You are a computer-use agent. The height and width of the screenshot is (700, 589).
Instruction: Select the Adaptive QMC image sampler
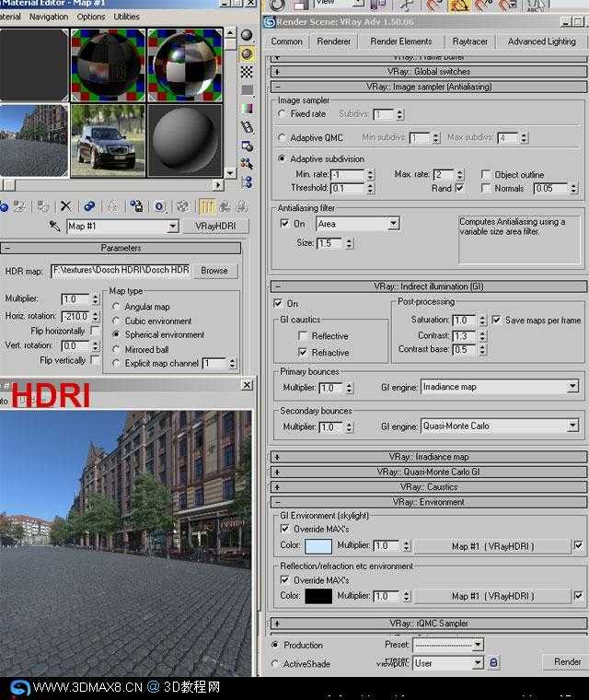tap(282, 137)
